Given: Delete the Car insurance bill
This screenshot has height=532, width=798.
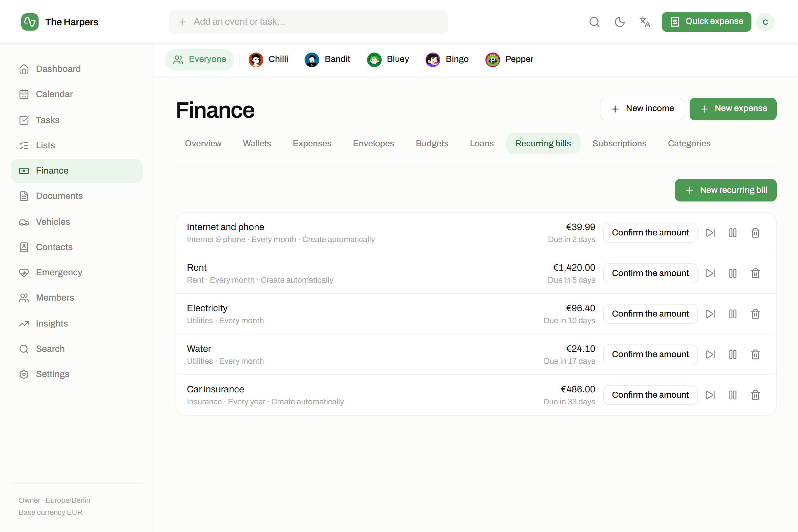Looking at the screenshot, I should (755, 395).
